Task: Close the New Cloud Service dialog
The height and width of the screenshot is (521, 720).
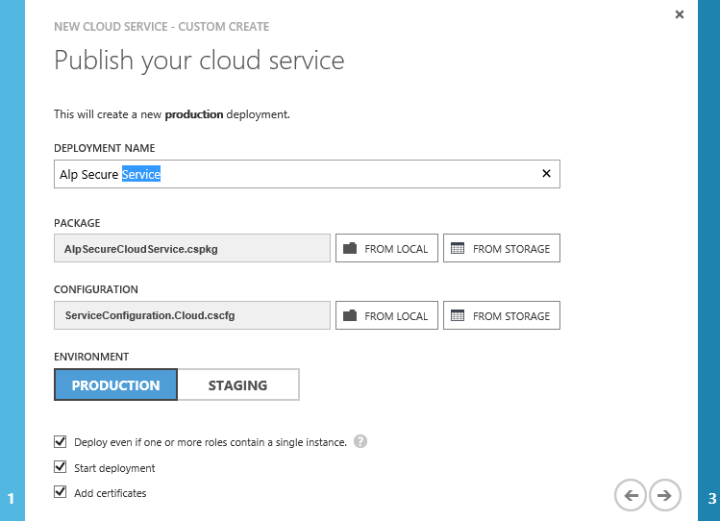Action: (680, 15)
